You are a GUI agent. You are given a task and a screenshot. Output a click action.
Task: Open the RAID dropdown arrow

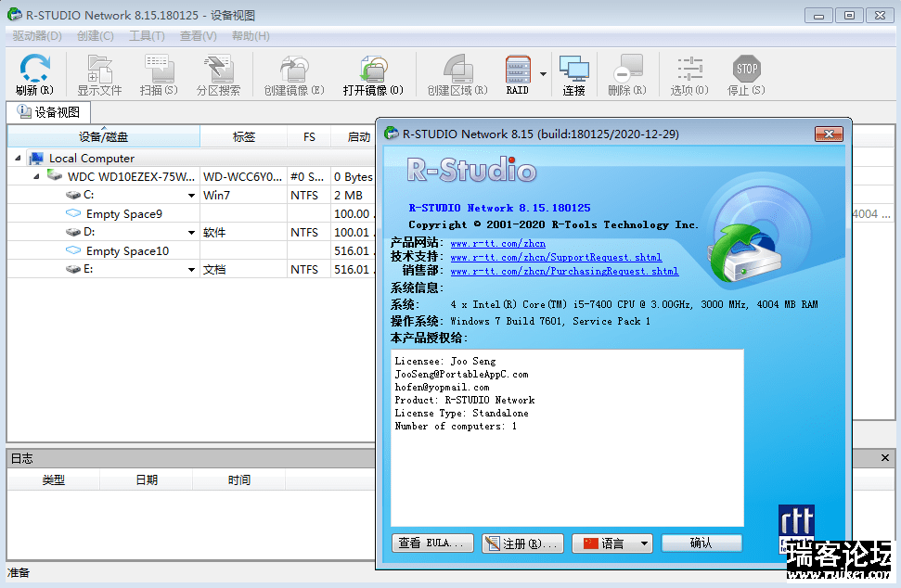point(543,73)
